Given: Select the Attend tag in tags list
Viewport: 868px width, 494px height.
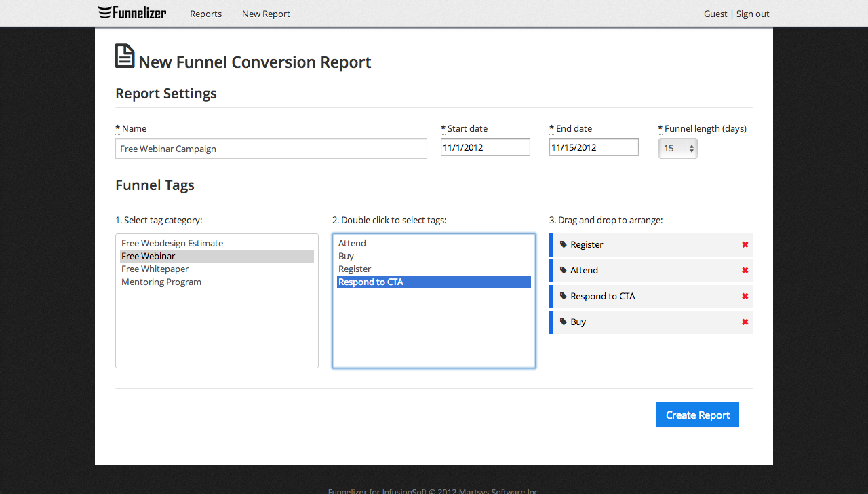Looking at the screenshot, I should click(x=352, y=243).
